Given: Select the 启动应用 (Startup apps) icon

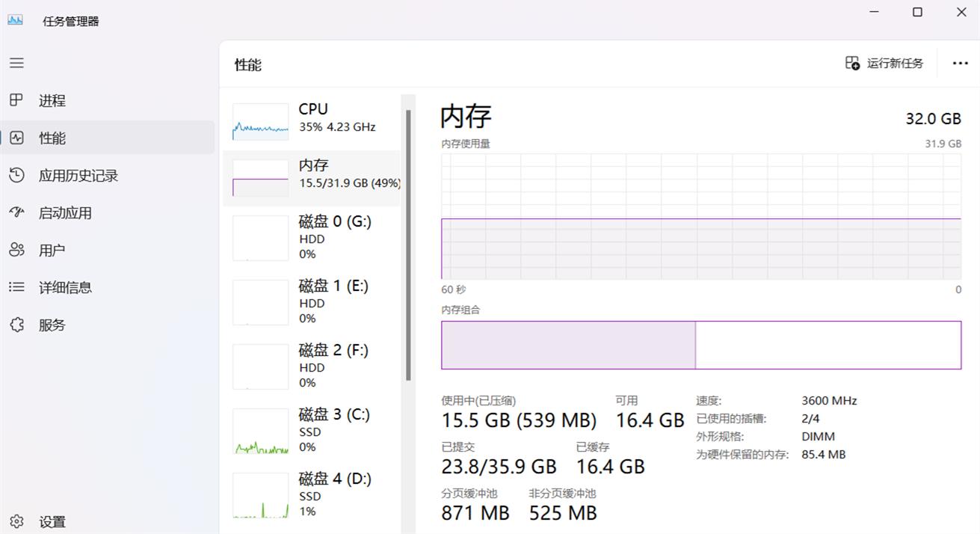Looking at the screenshot, I should point(16,212).
